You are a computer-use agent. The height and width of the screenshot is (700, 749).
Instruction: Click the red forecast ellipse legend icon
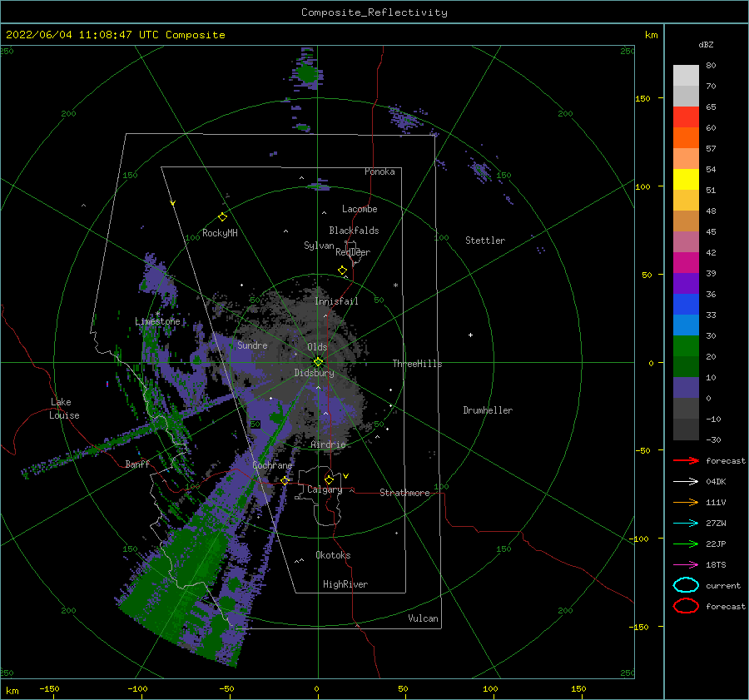coord(686,606)
